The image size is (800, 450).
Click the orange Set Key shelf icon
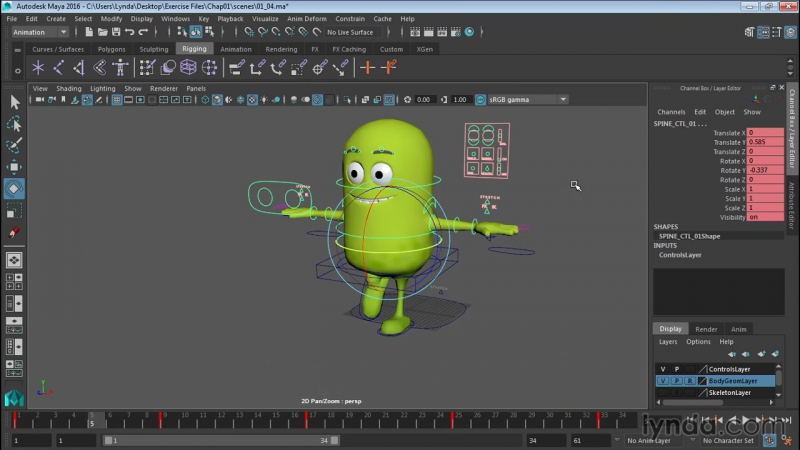(x=367, y=67)
